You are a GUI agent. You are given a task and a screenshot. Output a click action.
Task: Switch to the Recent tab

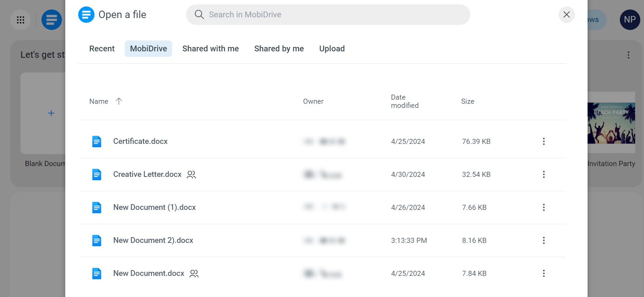click(102, 48)
